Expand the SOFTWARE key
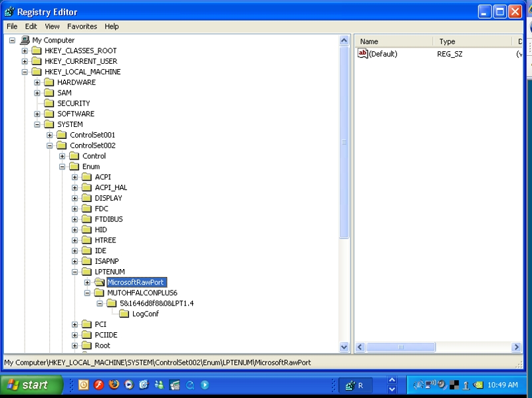Screen dimensions: 532x398 pyautogui.click(x=37, y=114)
